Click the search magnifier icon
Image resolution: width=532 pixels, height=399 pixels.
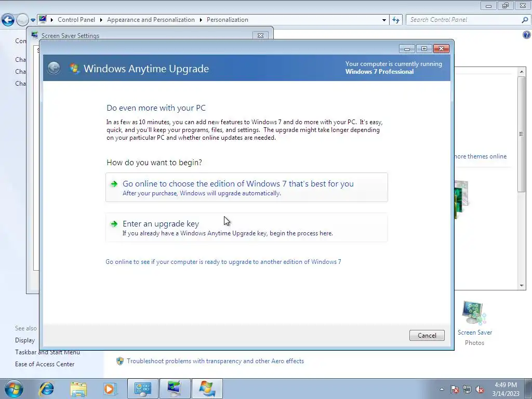pyautogui.click(x=525, y=20)
